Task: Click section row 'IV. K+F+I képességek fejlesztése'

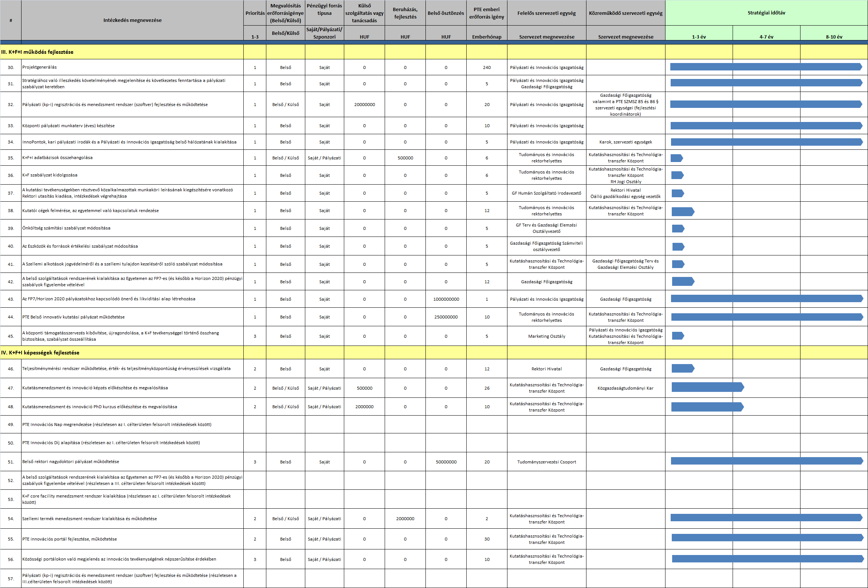Action: [x=122, y=353]
